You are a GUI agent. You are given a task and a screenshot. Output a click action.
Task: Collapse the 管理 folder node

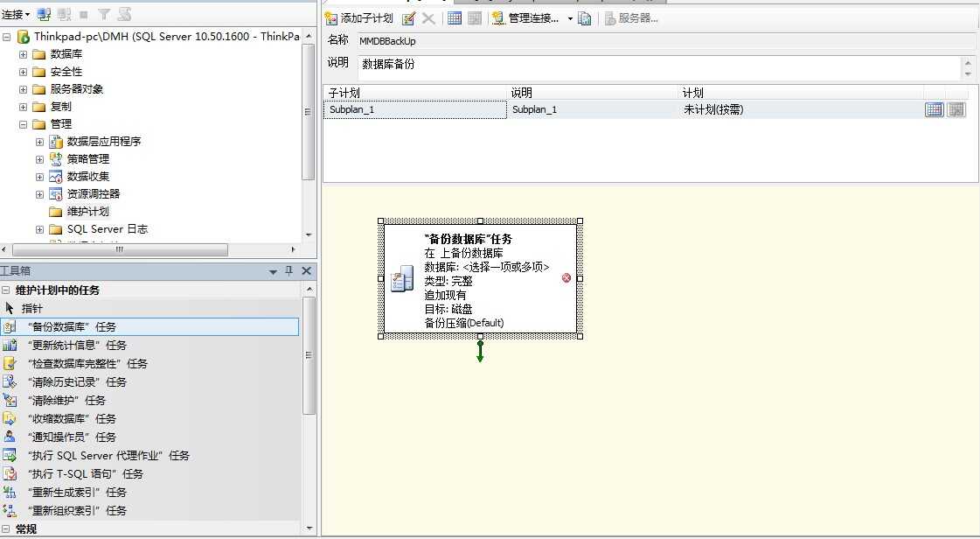click(23, 124)
